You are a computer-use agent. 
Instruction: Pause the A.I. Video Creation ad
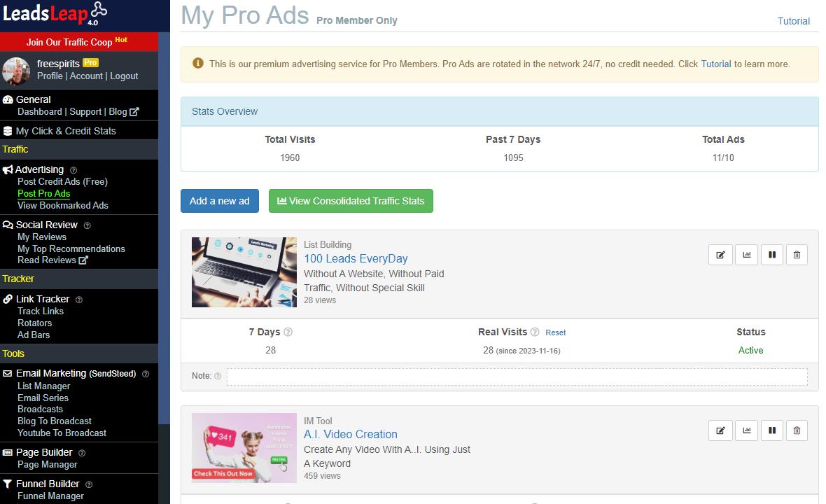click(x=771, y=430)
